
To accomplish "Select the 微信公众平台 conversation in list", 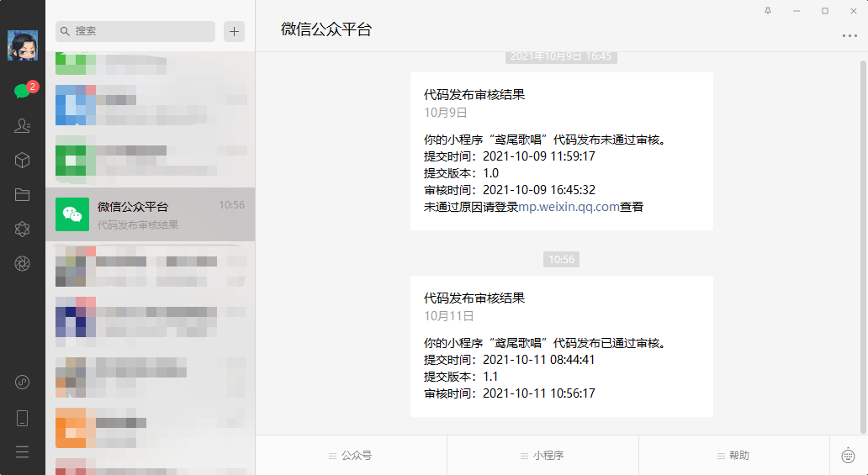I will pyautogui.click(x=150, y=214).
